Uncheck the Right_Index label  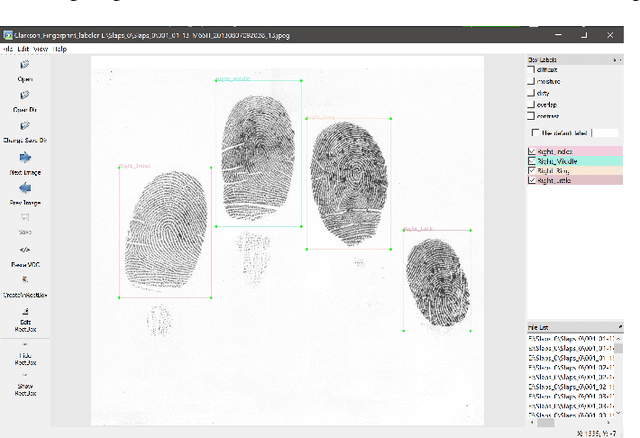click(532, 151)
